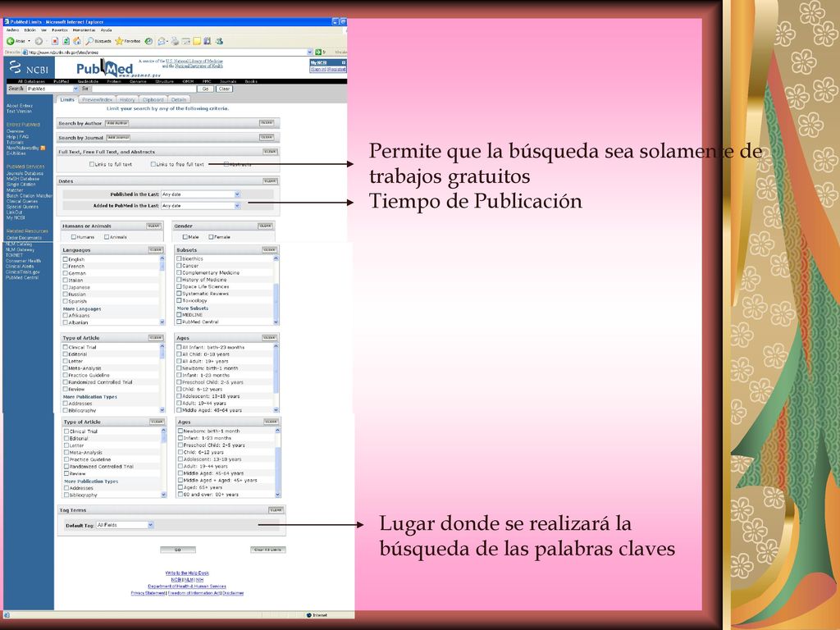
Task: Click the Mail envelope icon
Action: (161, 41)
